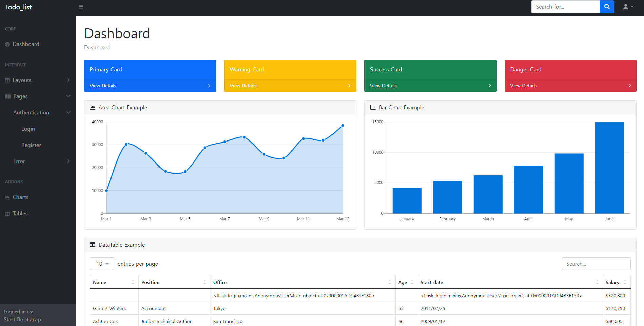Click the Layouts columns icon
Viewport: 644px width, 326px height.
click(x=7, y=80)
